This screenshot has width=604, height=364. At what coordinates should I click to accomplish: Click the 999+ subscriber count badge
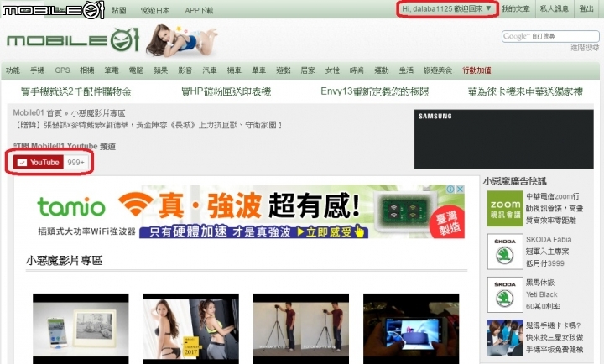pos(75,162)
